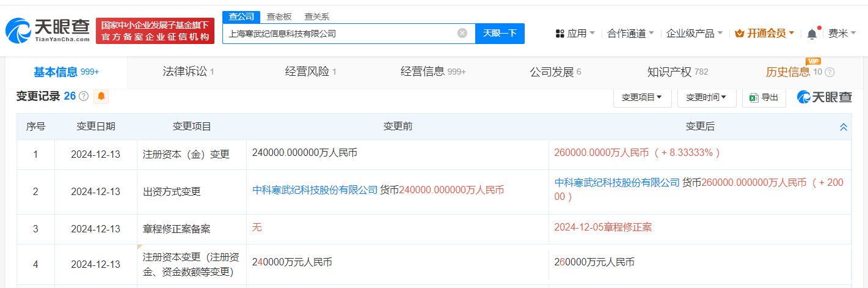Open the help icon beside 变更记录 26
Viewport: 868px width, 288px height.
tap(84, 96)
